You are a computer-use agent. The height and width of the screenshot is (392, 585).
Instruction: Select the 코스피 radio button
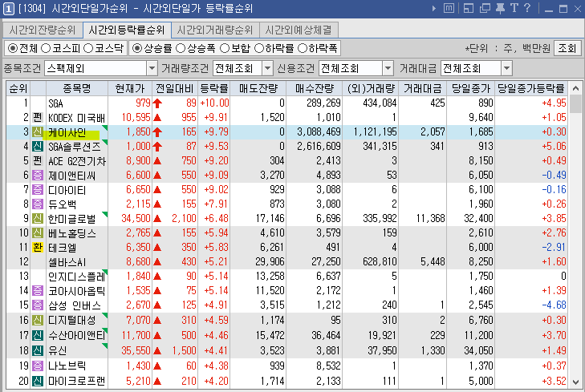pyautogui.click(x=46, y=48)
